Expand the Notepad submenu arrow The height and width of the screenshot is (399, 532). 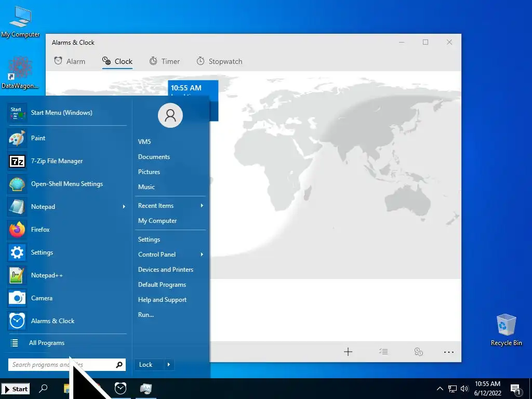pos(124,207)
